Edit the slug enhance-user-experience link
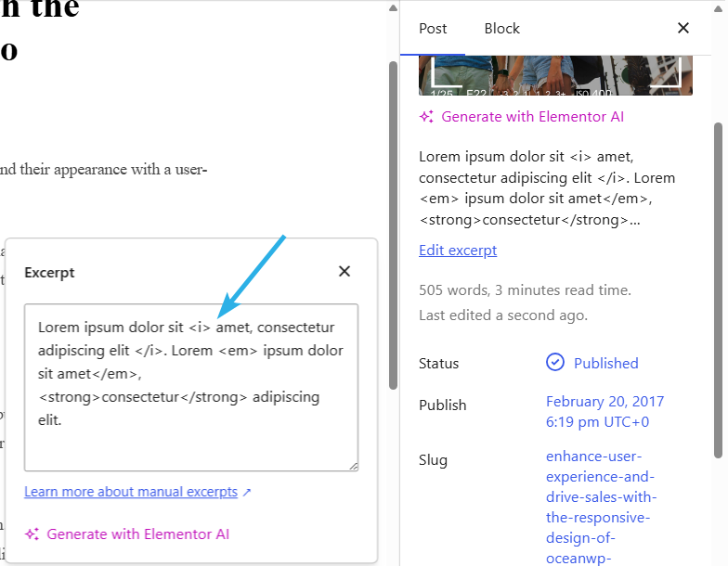728x566 pixels. coord(601,507)
